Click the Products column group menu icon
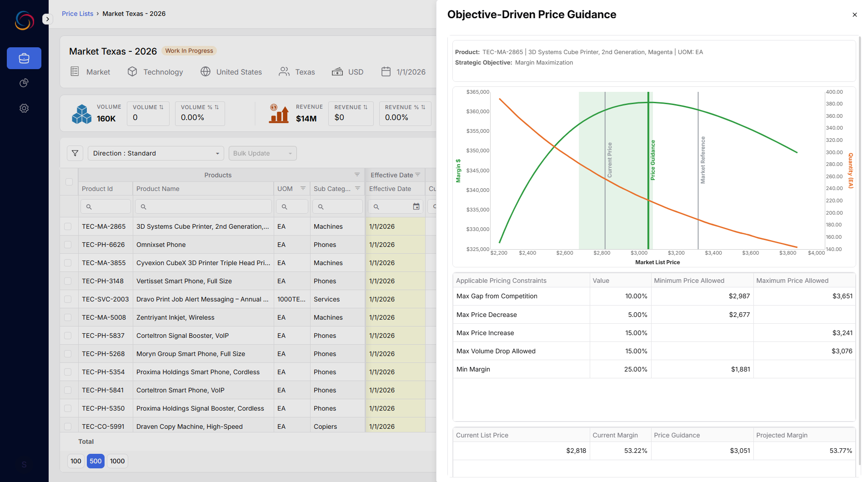 coord(357,175)
